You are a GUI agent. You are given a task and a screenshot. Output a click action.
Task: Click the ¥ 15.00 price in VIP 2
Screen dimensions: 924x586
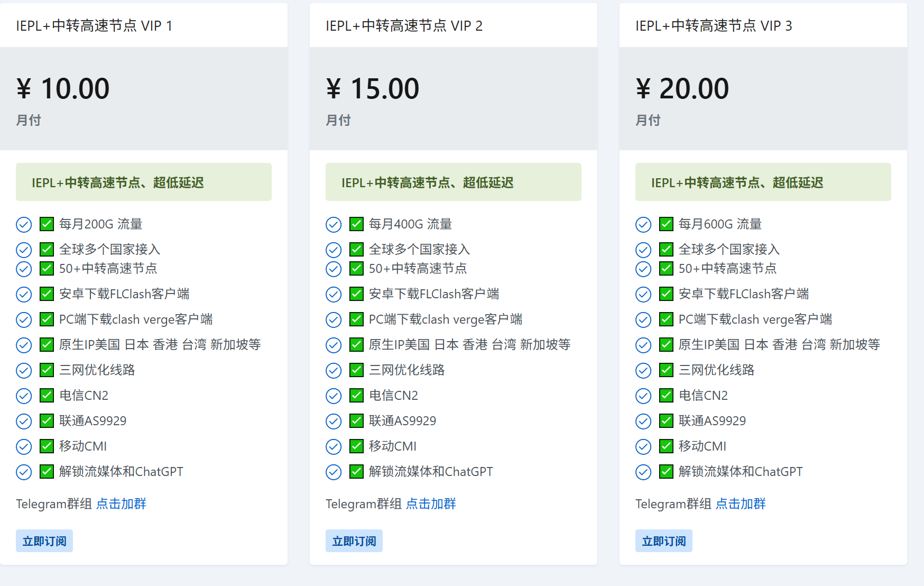point(373,88)
